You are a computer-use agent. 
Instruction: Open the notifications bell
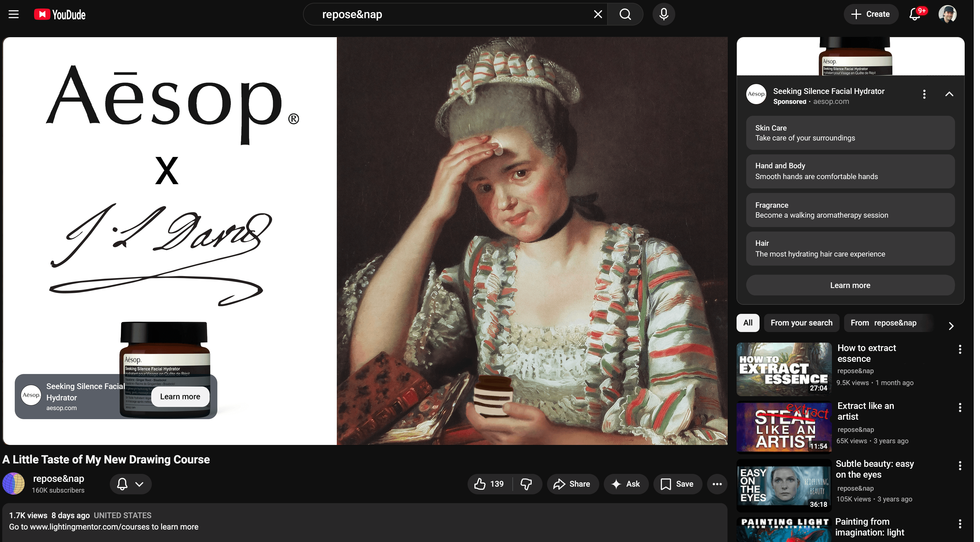[x=914, y=14]
